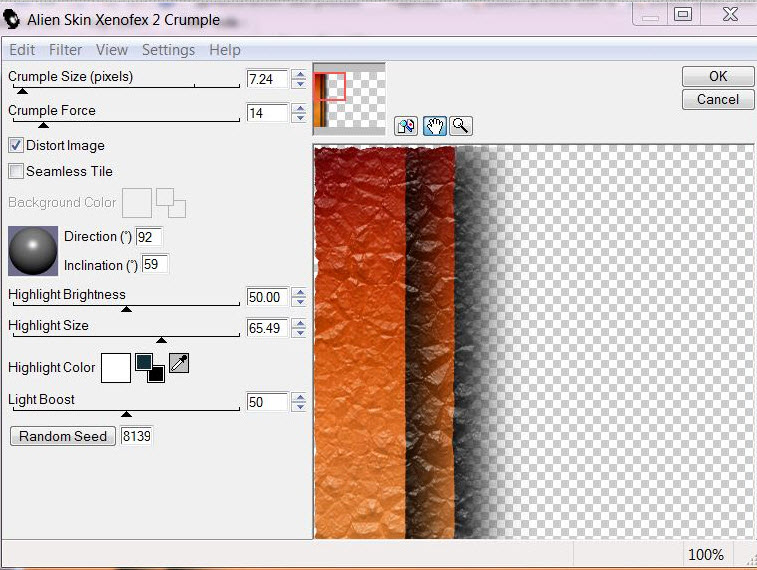Screen dimensions: 757x570
Task: Decrease Crumple Force with the down arrow
Action: (300, 117)
